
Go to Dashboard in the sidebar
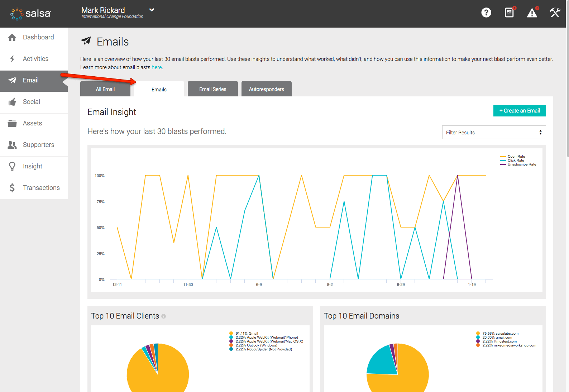(34, 38)
